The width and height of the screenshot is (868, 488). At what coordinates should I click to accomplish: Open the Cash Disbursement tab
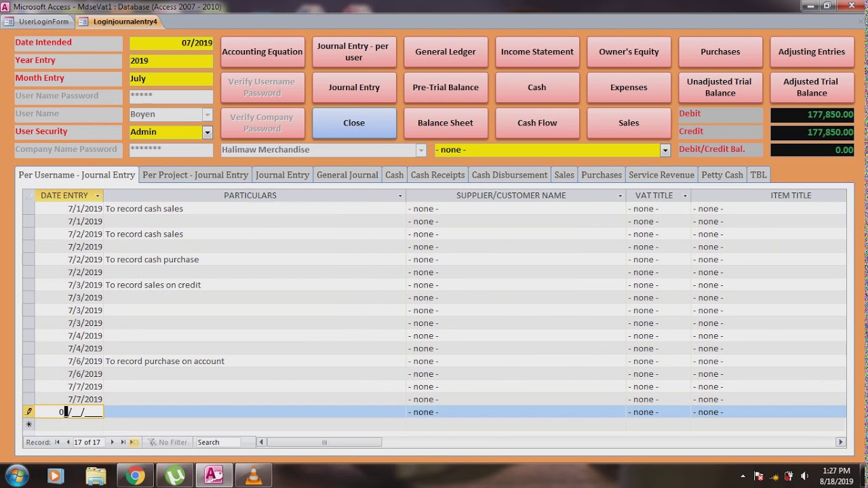[x=509, y=175]
